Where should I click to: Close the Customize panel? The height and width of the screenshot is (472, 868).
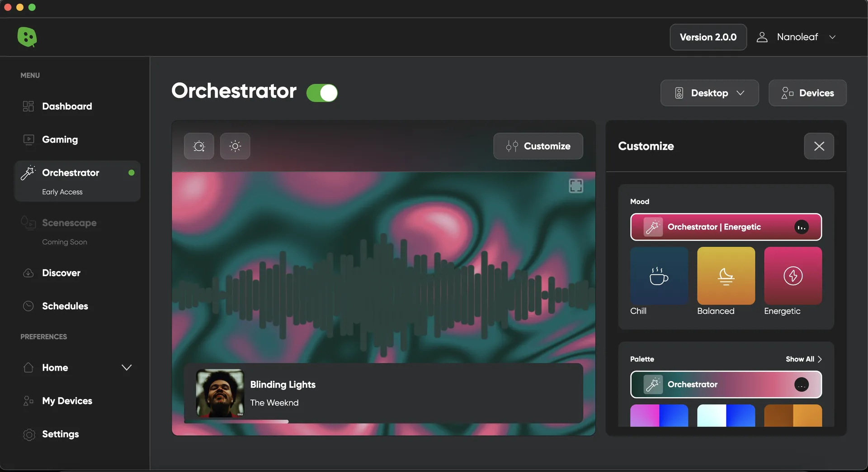click(819, 146)
